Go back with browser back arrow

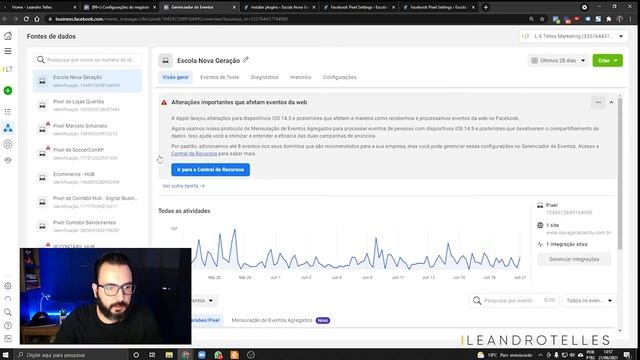(x=5, y=19)
